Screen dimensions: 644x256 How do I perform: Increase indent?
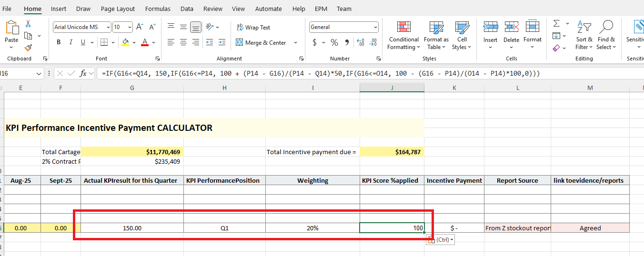point(222,42)
